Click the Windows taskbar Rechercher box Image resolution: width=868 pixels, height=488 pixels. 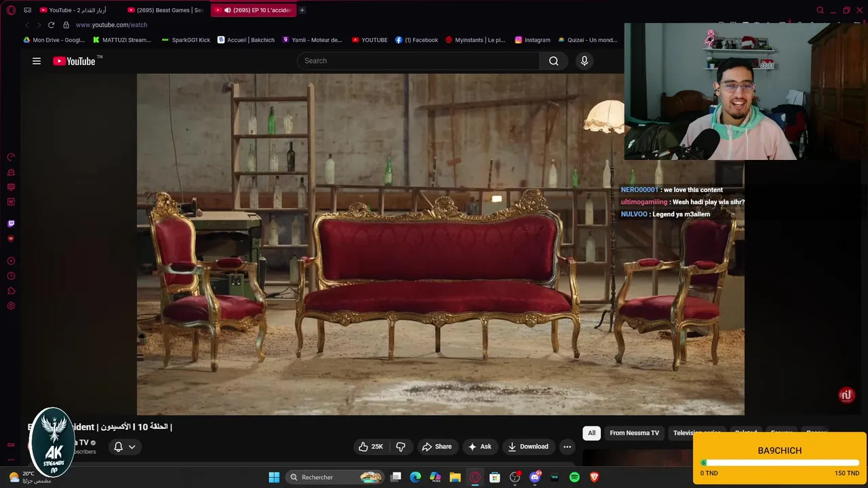335,477
